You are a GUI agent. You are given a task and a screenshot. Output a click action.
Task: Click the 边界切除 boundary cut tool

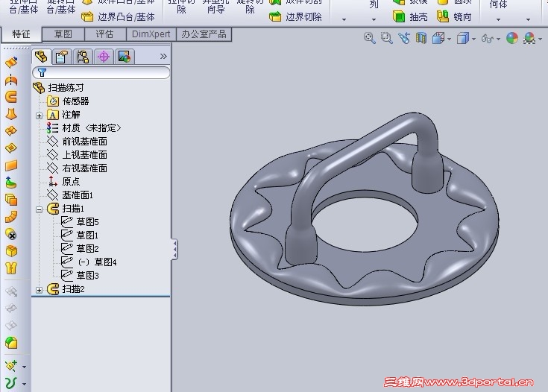295,16
